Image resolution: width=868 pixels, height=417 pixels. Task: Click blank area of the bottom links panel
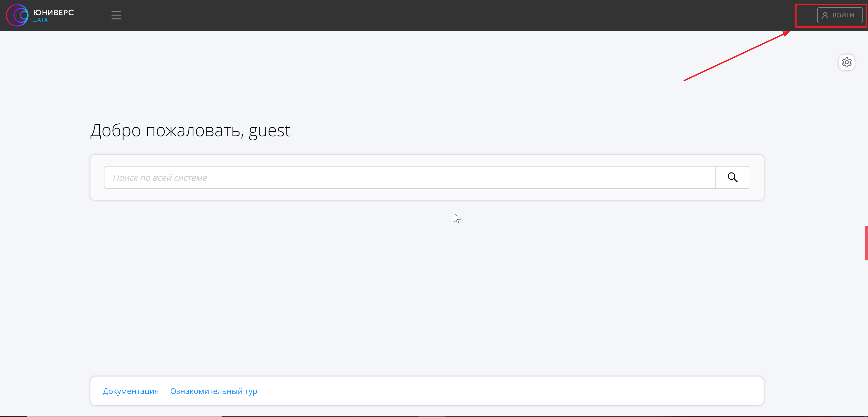pyautogui.click(x=505, y=391)
